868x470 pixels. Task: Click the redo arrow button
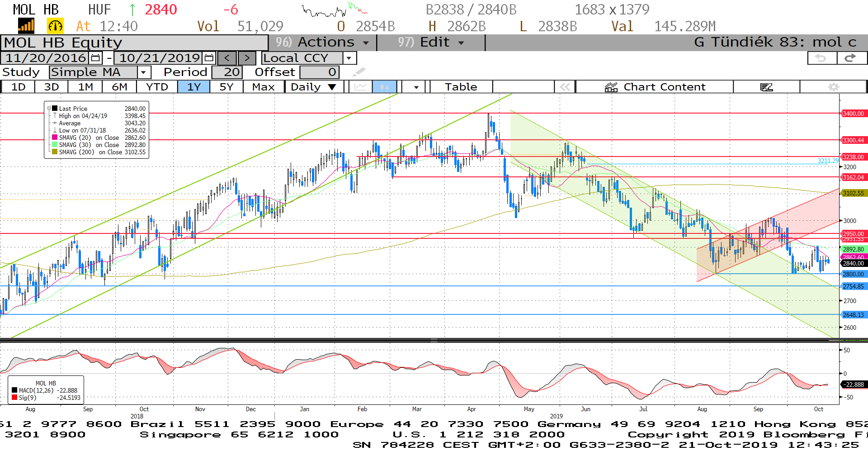click(852, 58)
